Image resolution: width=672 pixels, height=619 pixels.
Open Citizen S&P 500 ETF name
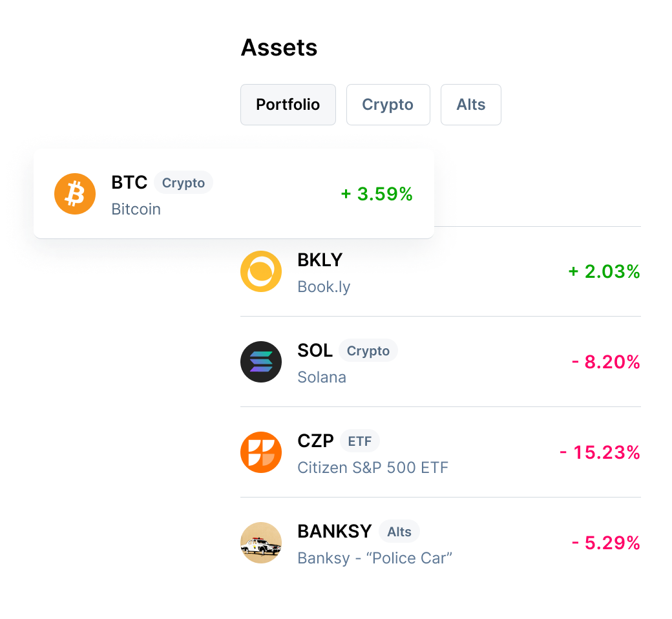(373, 468)
